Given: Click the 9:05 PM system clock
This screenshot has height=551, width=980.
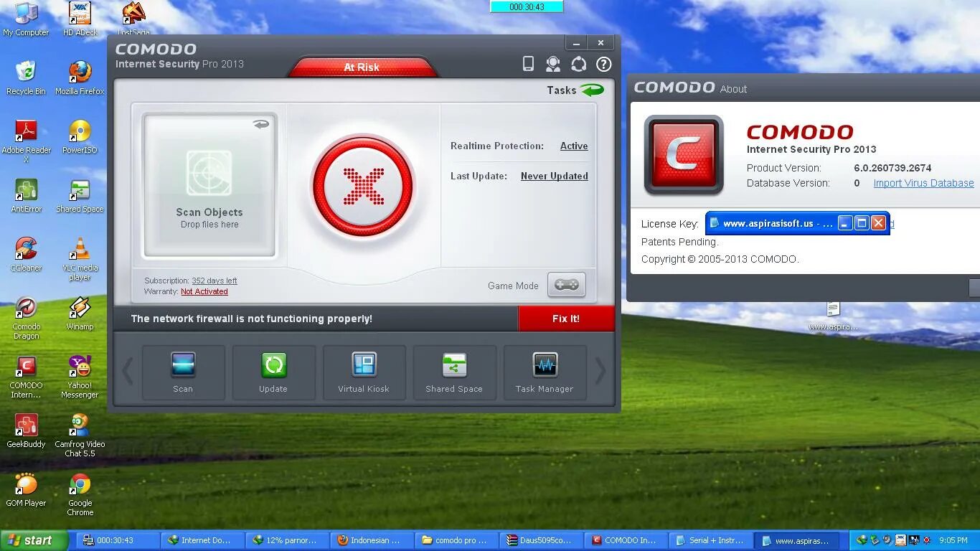Looking at the screenshot, I should pos(953,540).
